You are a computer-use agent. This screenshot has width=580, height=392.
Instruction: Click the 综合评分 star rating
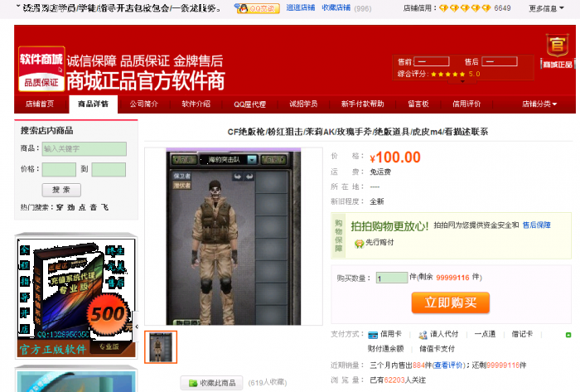pos(448,74)
